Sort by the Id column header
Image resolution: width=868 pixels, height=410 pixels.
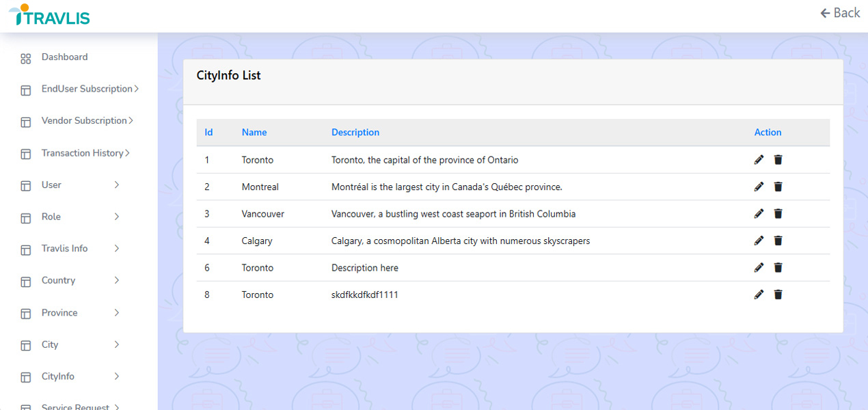click(x=208, y=133)
